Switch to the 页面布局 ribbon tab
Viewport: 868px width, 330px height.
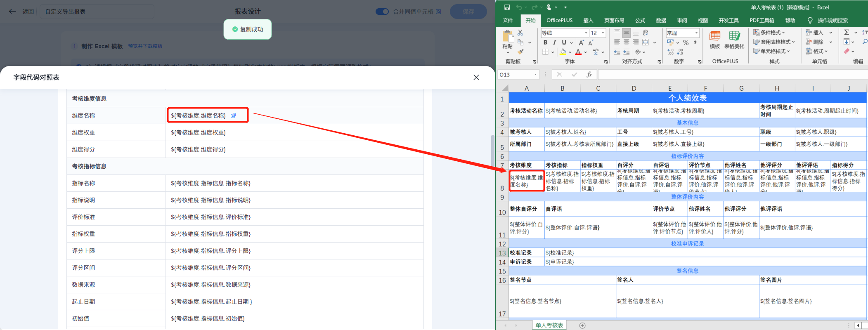pyautogui.click(x=614, y=20)
